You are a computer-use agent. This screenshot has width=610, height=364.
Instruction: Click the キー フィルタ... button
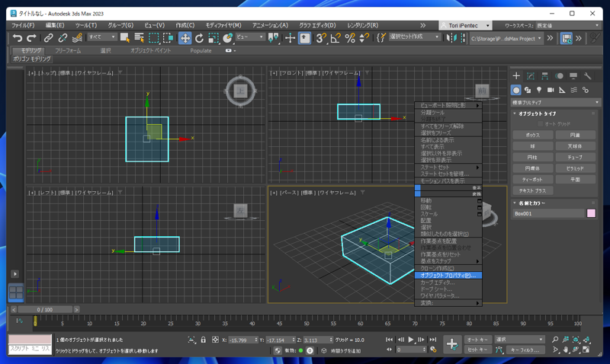click(525, 350)
